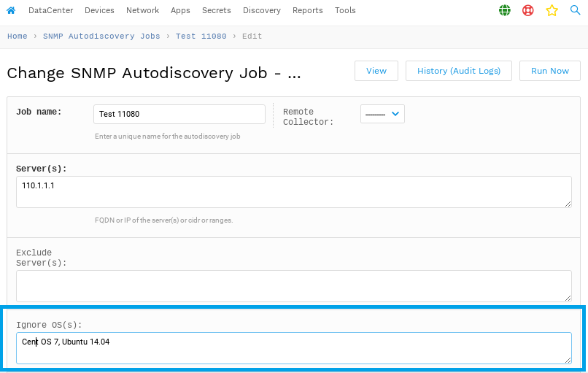Expand the Remote Collector dropdown
This screenshot has height=373, width=588.
382,114
